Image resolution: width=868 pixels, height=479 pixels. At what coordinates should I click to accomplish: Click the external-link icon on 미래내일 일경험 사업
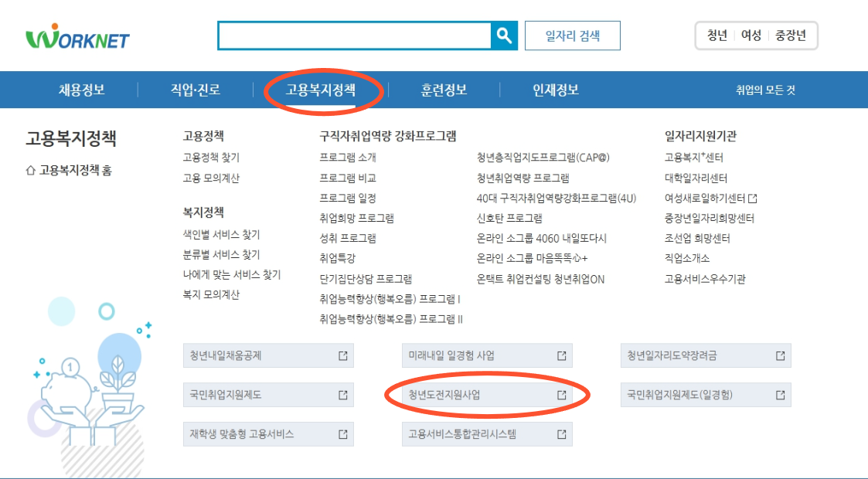tap(560, 355)
